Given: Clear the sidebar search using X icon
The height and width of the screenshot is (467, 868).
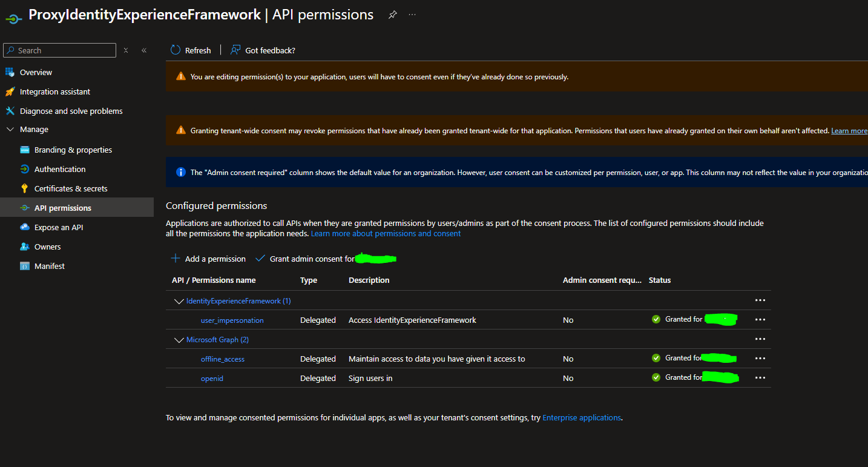Looking at the screenshot, I should (x=126, y=50).
